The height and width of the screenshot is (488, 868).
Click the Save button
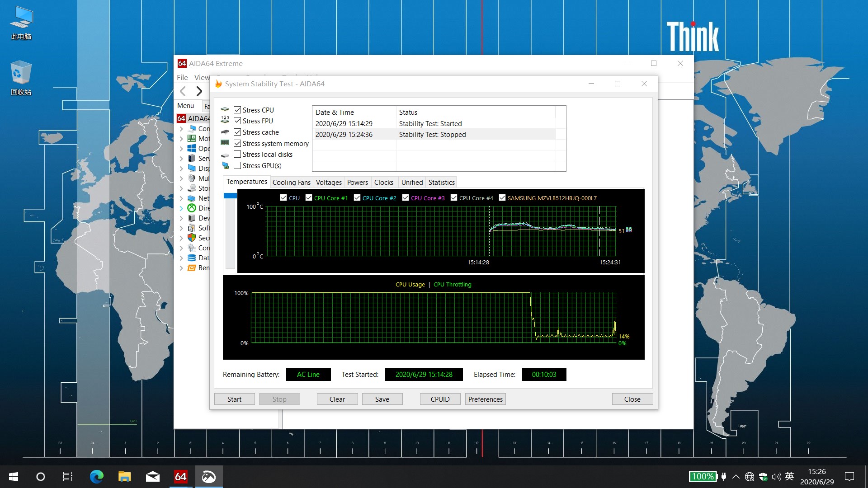tap(382, 399)
